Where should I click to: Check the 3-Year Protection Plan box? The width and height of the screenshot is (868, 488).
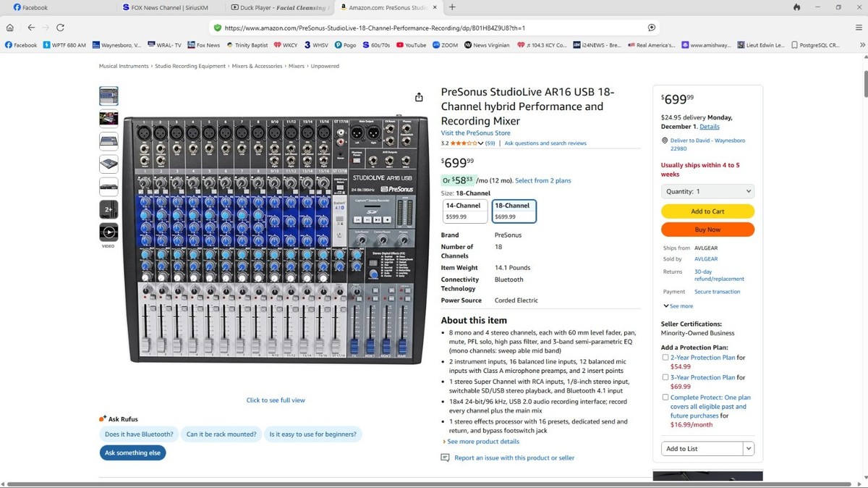click(x=665, y=377)
